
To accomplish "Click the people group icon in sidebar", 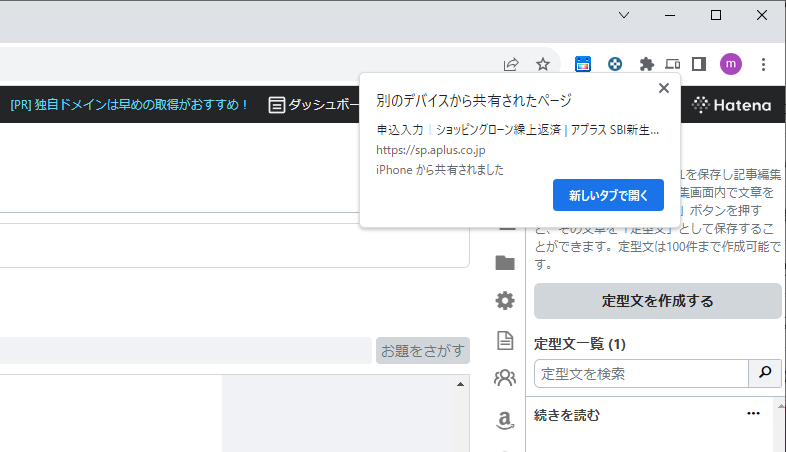I will [505, 378].
